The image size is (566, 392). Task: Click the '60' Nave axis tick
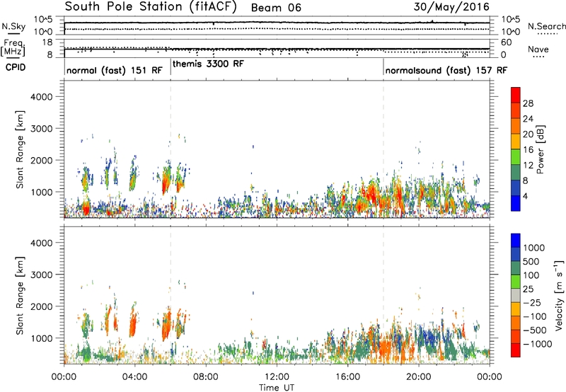[x=506, y=42]
